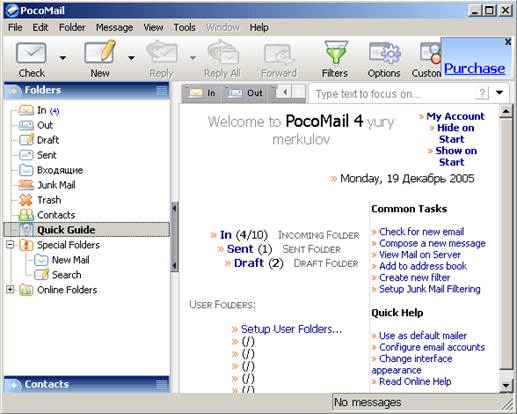Click Compose a new message link

(432, 243)
